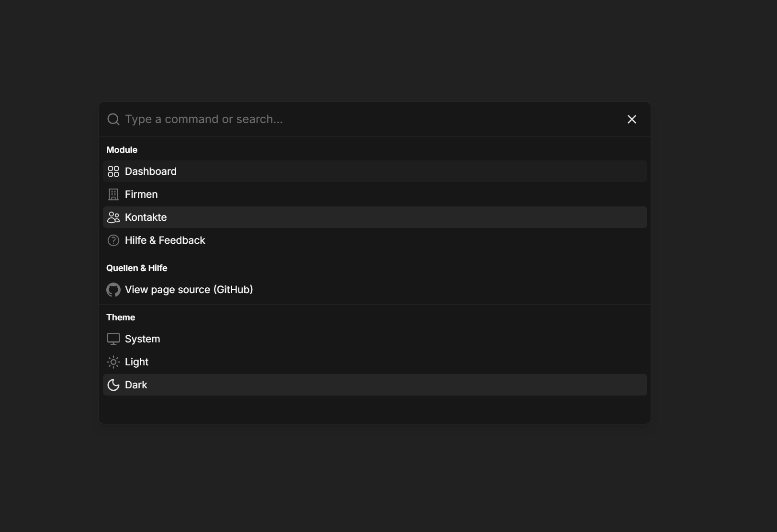Click the moon icon beside Dark
This screenshot has width=777, height=532.
click(x=113, y=385)
